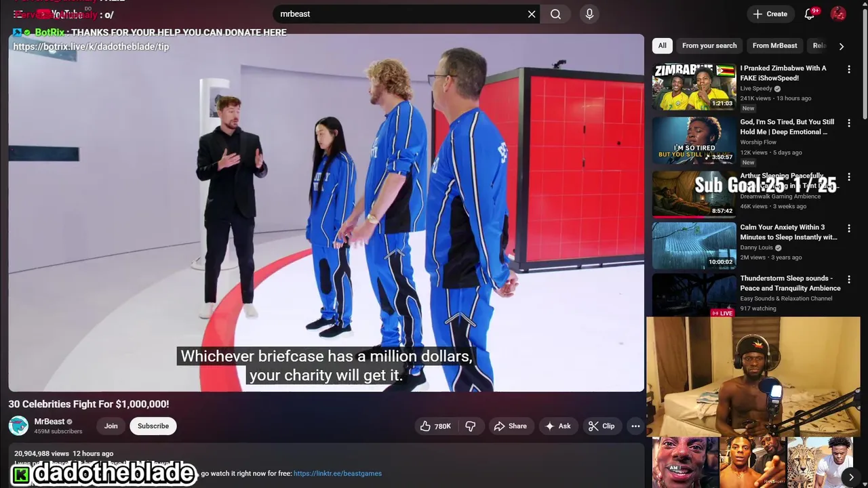868x488 pixels.
Task: Select the From MrBeast chip
Action: click(x=774, y=45)
